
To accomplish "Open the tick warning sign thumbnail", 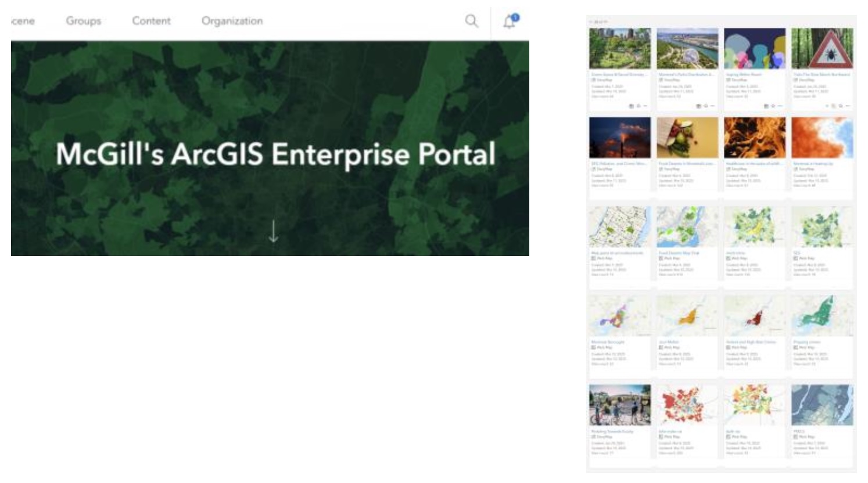I will (822, 49).
